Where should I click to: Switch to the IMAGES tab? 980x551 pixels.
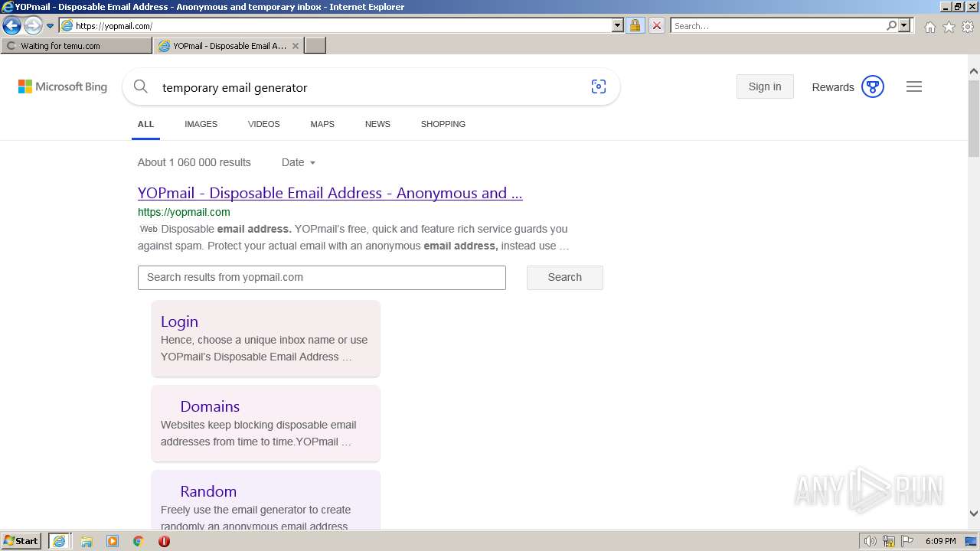(x=201, y=124)
